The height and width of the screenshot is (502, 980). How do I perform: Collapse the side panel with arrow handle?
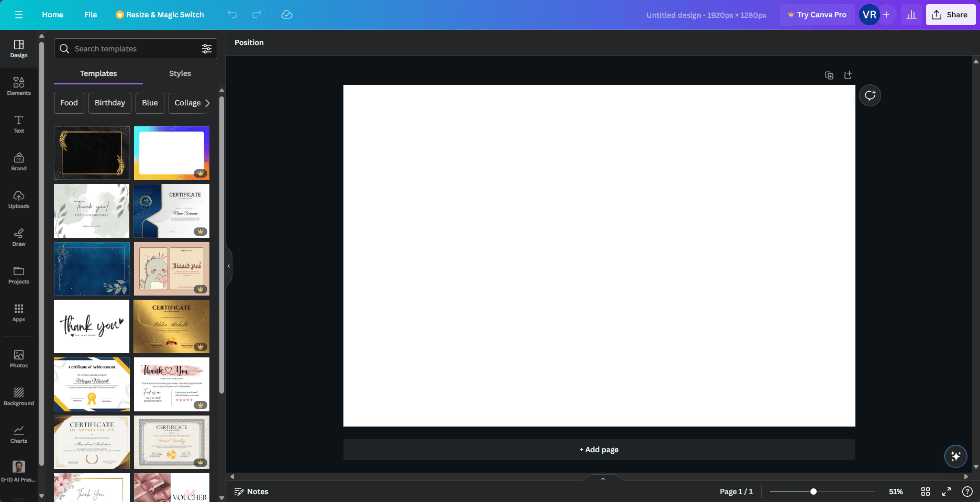click(x=229, y=266)
